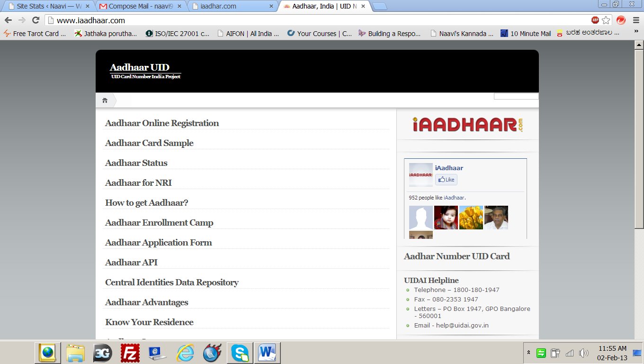Open the Aadhaar Advantages link
The width and height of the screenshot is (644, 364).
coord(147,302)
